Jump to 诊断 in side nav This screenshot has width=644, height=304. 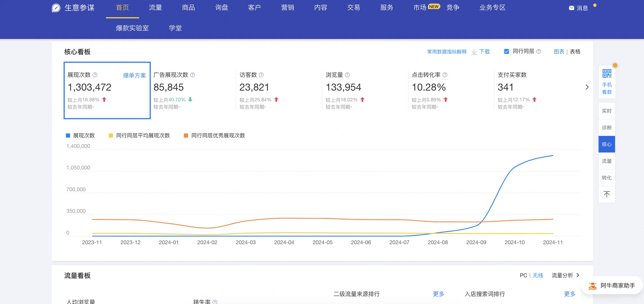tap(607, 128)
